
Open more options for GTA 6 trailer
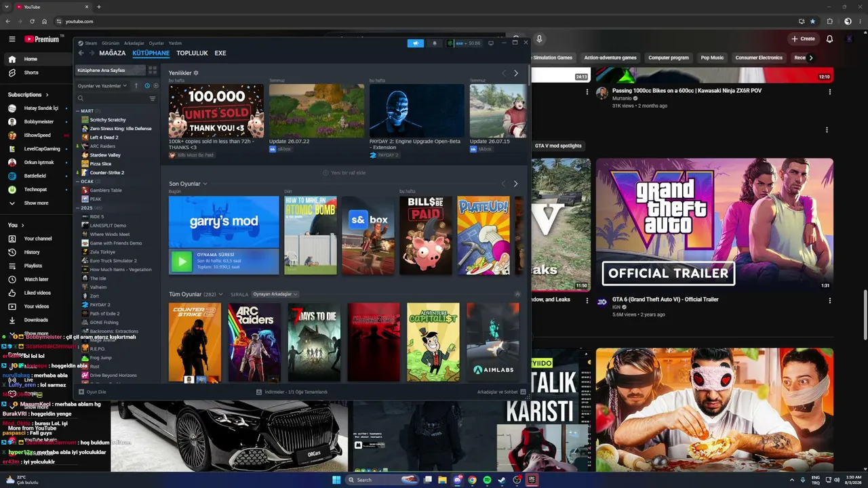[829, 301]
